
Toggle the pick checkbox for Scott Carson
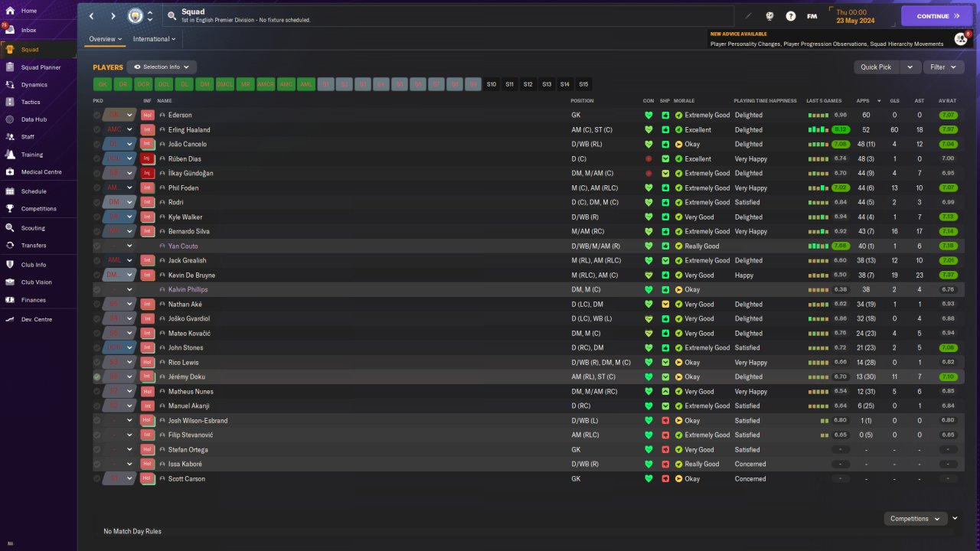[x=97, y=479]
